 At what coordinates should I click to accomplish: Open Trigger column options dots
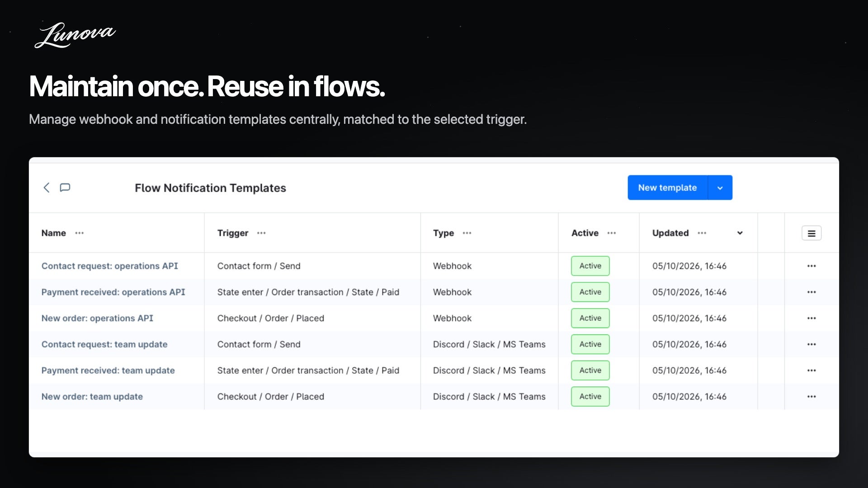tap(261, 233)
